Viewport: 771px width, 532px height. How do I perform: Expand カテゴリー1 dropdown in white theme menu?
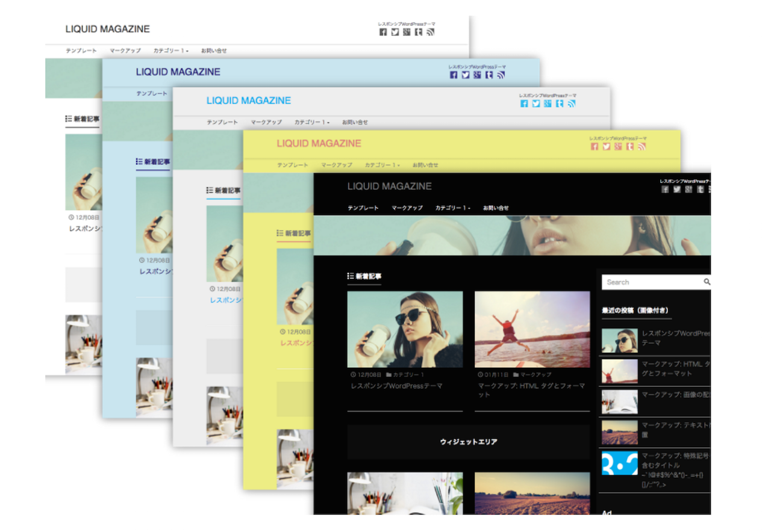coord(170,51)
